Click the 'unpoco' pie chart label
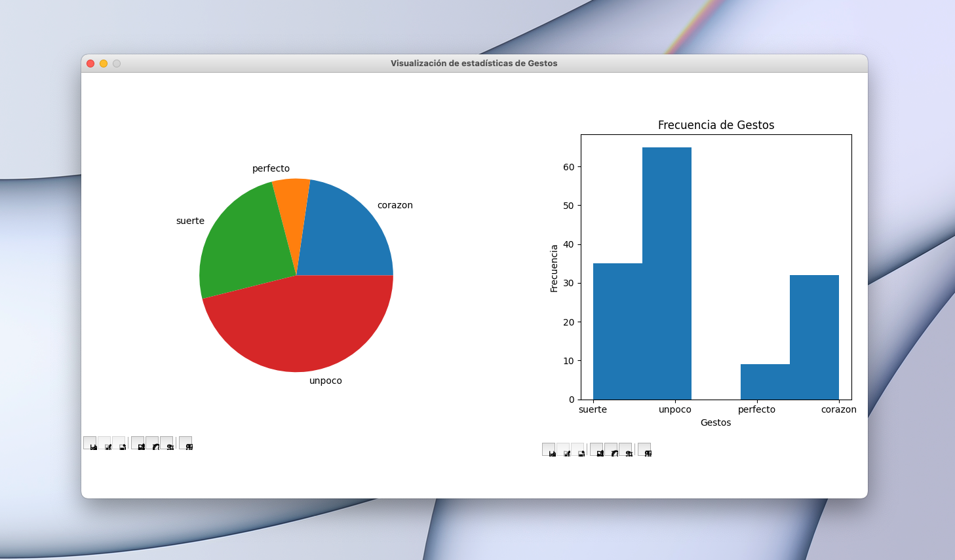This screenshot has width=955, height=560. [x=326, y=381]
